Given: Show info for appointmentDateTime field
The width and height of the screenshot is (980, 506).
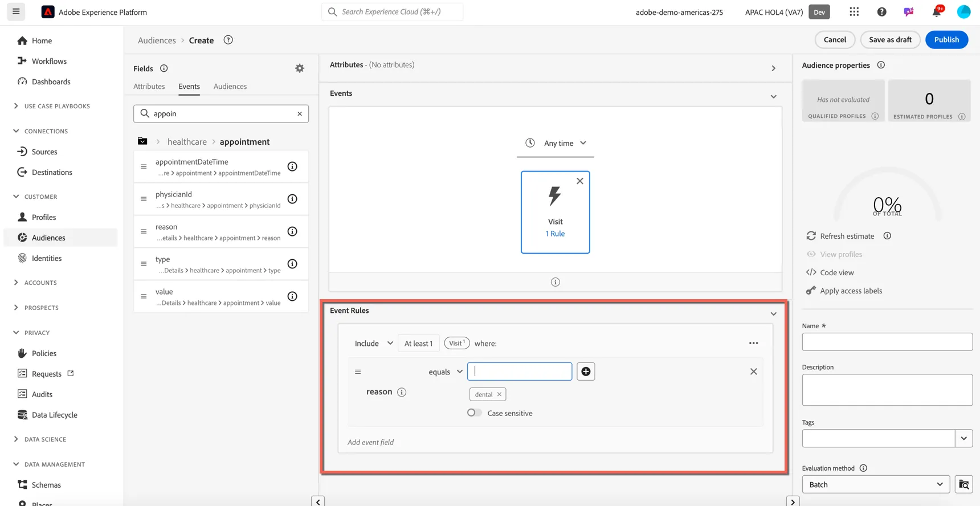Looking at the screenshot, I should (x=292, y=166).
